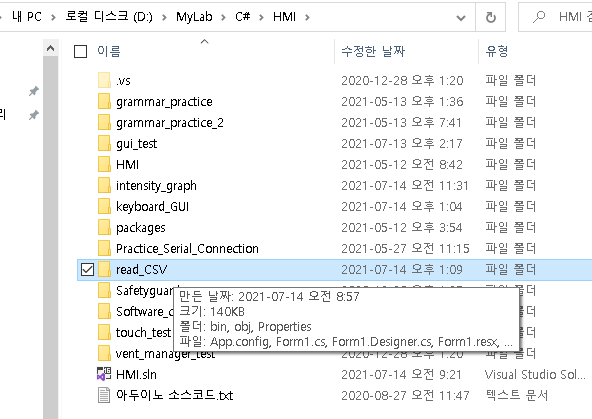Image resolution: width=592 pixels, height=419 pixels.
Task: Click date 2021-07-14 오전 9:21
Action: 401,374
